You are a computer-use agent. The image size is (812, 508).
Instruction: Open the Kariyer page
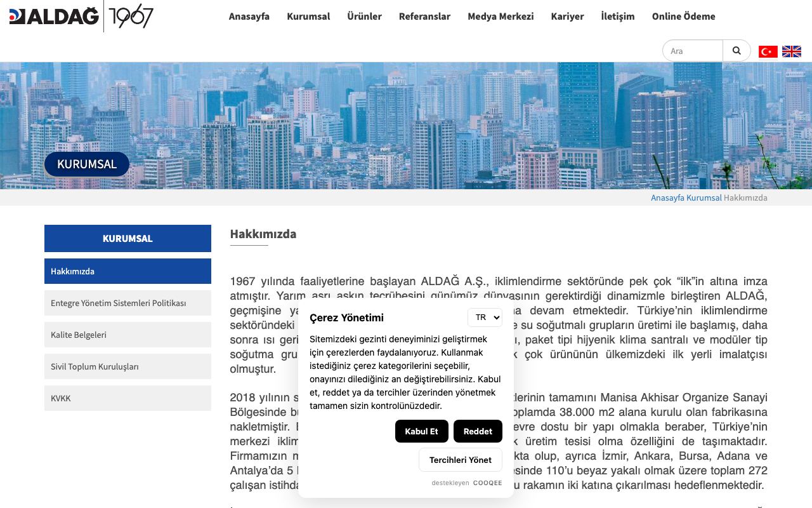click(x=567, y=17)
